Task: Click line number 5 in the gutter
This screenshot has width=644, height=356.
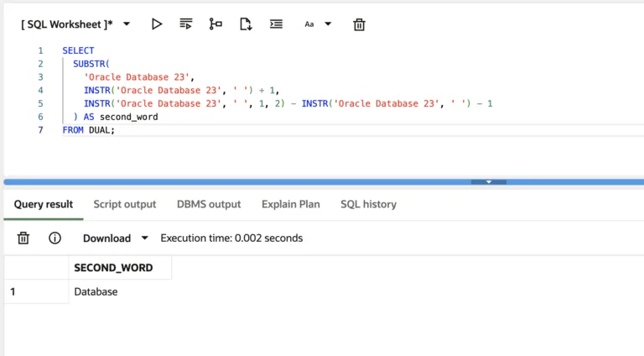Action: [40, 103]
